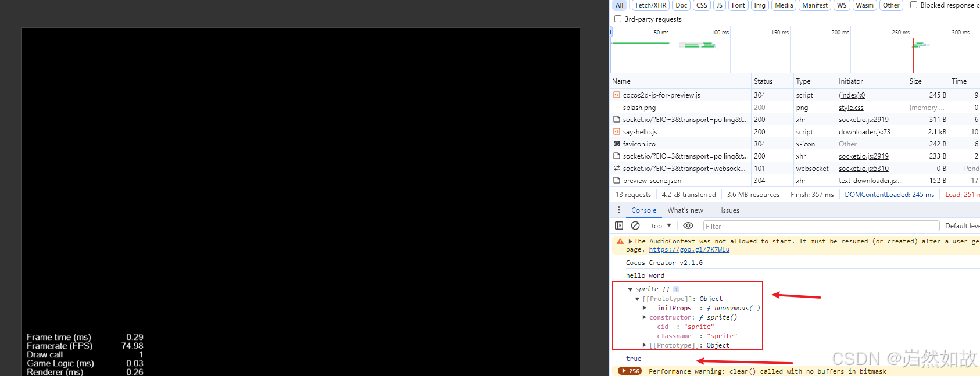Select the cocos2d-js-for-preview.js request
This screenshot has width=980, height=376.
tap(661, 95)
